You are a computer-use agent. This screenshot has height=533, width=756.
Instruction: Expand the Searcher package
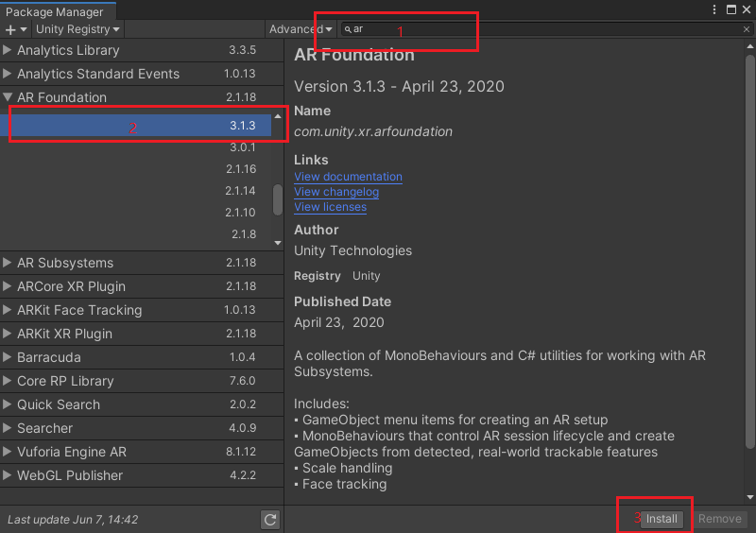click(8, 428)
